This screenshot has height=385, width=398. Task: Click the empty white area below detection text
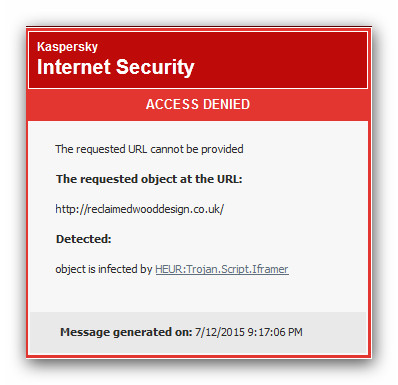tap(198, 294)
